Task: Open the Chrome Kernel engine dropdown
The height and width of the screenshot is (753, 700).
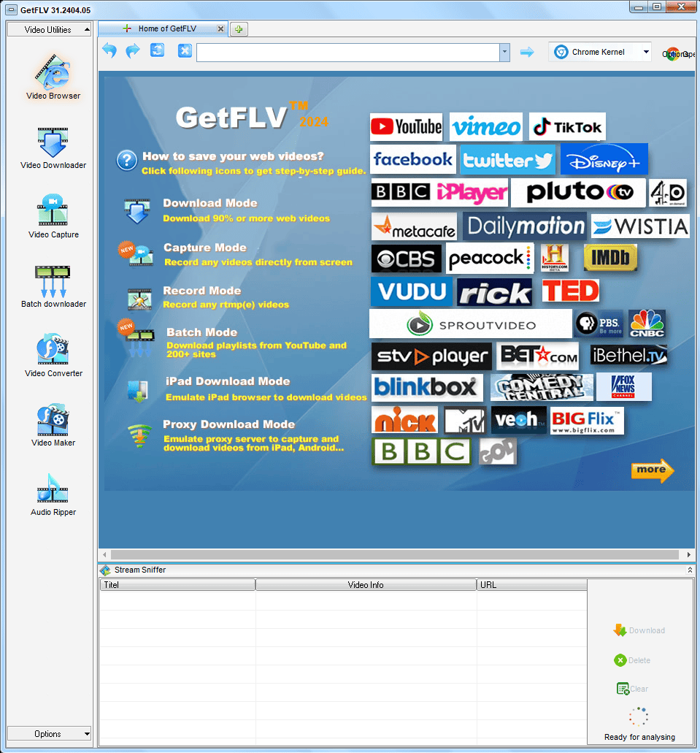Action: (x=599, y=52)
